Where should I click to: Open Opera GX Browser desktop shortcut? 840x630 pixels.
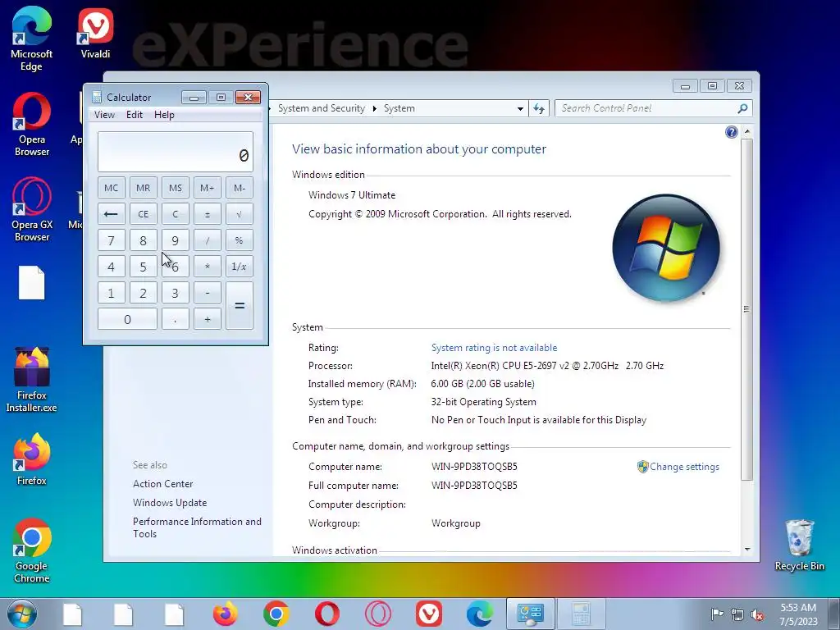coord(32,209)
